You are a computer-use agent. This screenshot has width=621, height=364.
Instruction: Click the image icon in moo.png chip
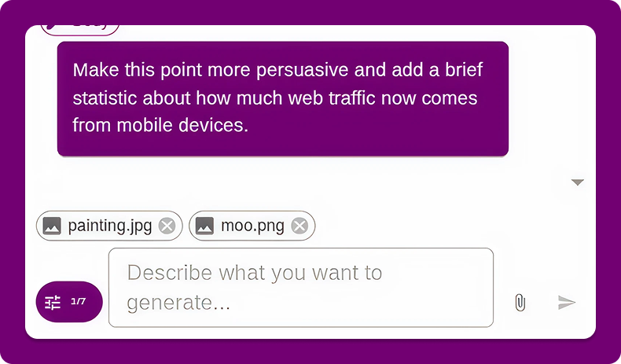coord(204,226)
